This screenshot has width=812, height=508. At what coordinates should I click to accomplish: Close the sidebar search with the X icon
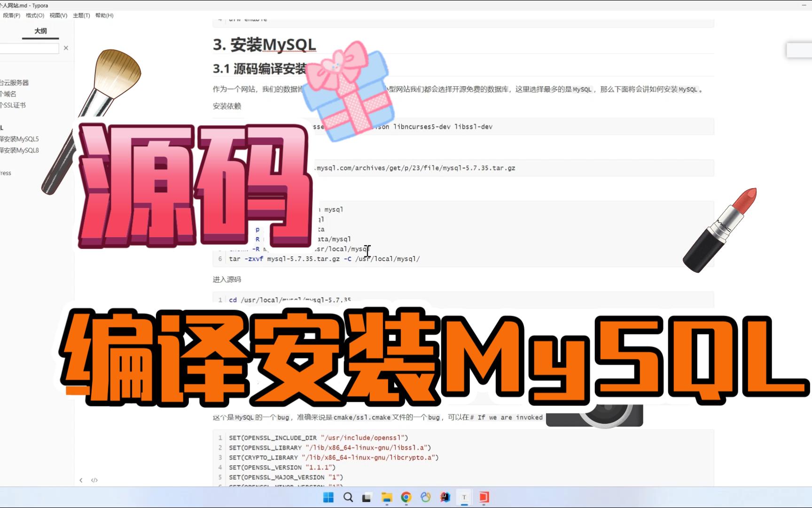point(66,48)
